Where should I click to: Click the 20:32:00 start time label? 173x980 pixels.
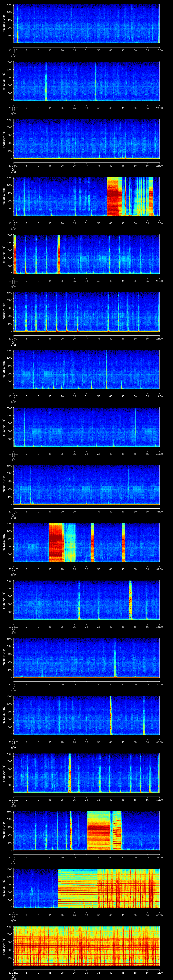tap(13, 627)
